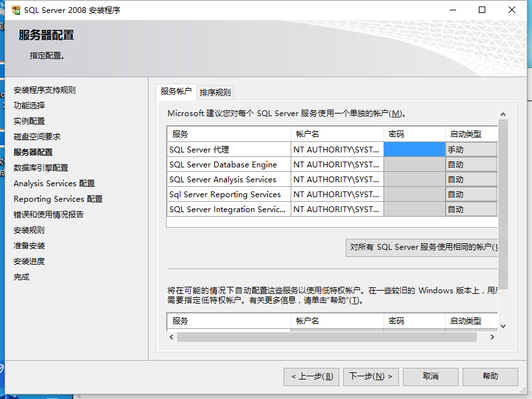Screen dimensions: 532x399
Task: Select 完成 in the step list
Action: (21, 277)
